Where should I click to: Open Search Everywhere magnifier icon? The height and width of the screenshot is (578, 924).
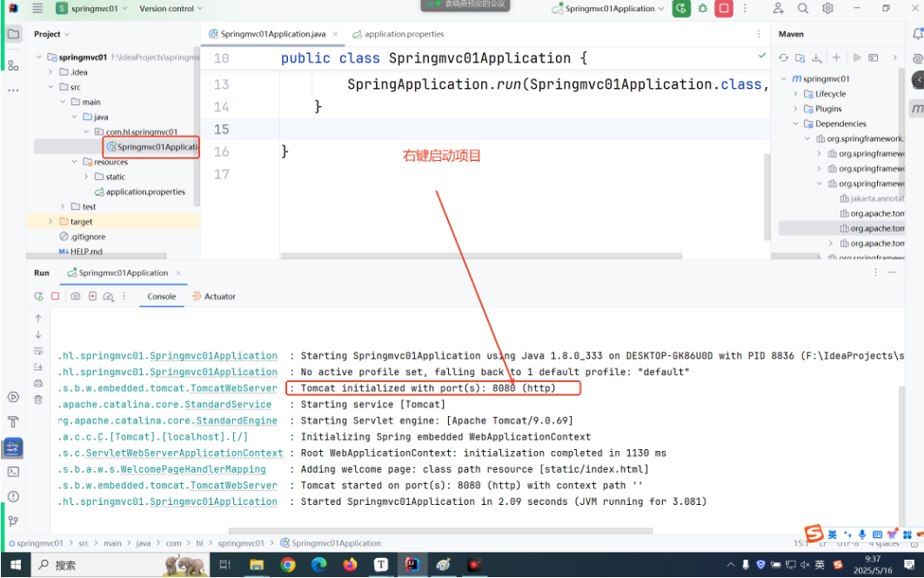[802, 8]
